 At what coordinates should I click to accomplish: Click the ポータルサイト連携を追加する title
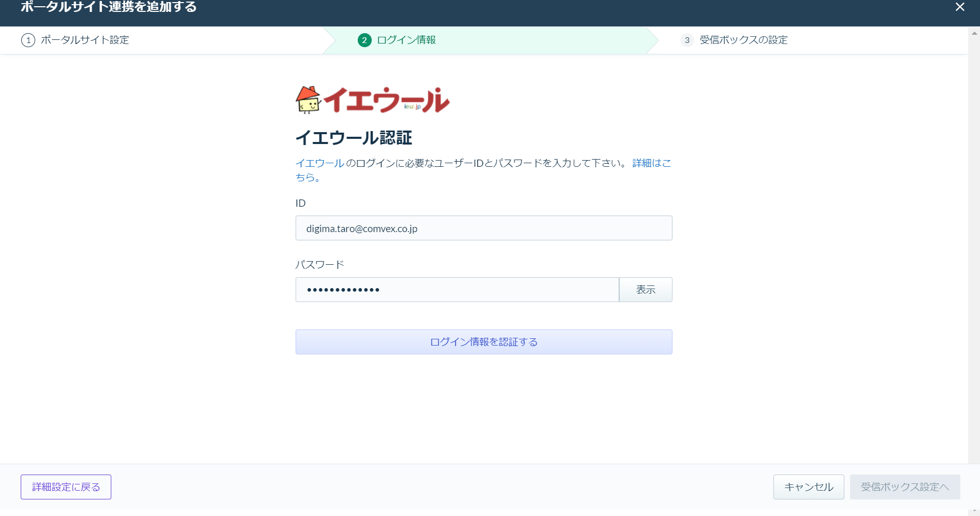click(x=109, y=7)
